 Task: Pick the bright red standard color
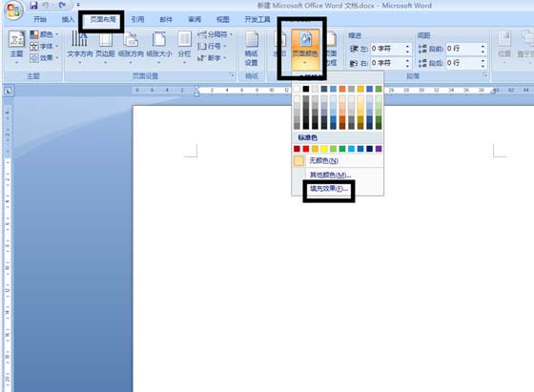coord(306,149)
